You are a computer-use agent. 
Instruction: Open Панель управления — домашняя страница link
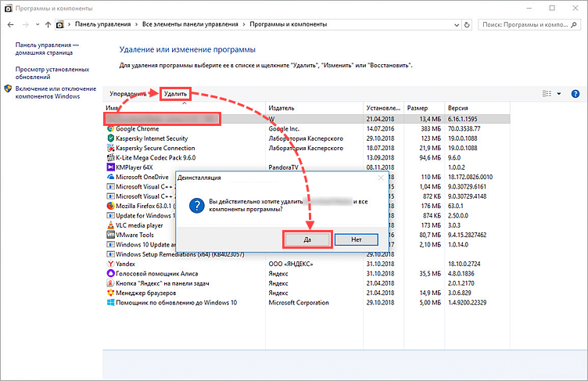point(47,49)
